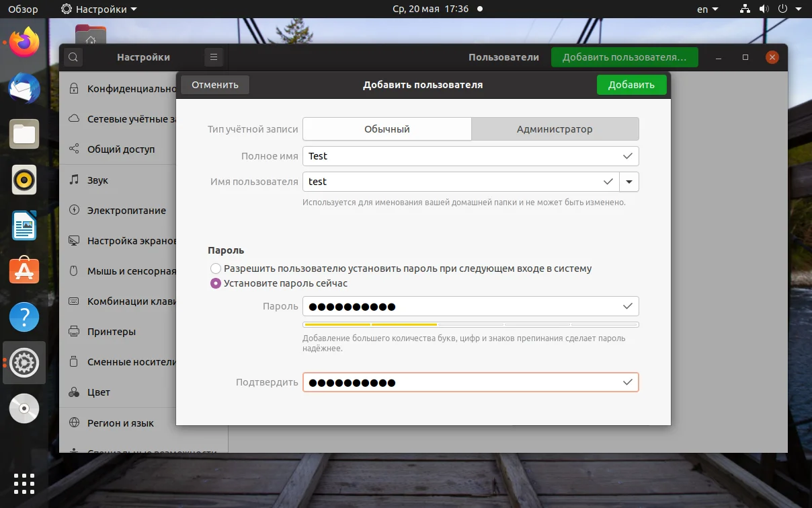
Task: Open the Printers (Принтеры) sidebar item
Action: pos(118,332)
